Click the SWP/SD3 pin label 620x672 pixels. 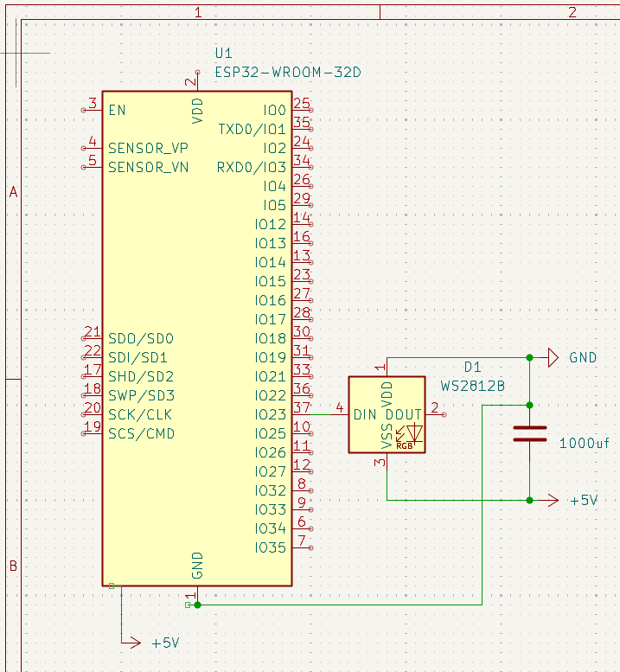coord(142,395)
